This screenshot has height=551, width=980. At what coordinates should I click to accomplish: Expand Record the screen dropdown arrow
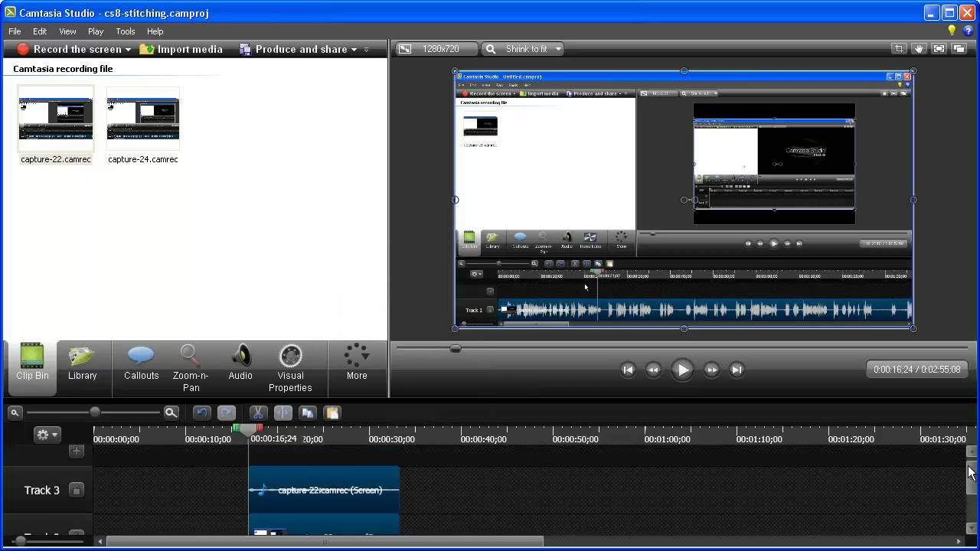click(128, 50)
